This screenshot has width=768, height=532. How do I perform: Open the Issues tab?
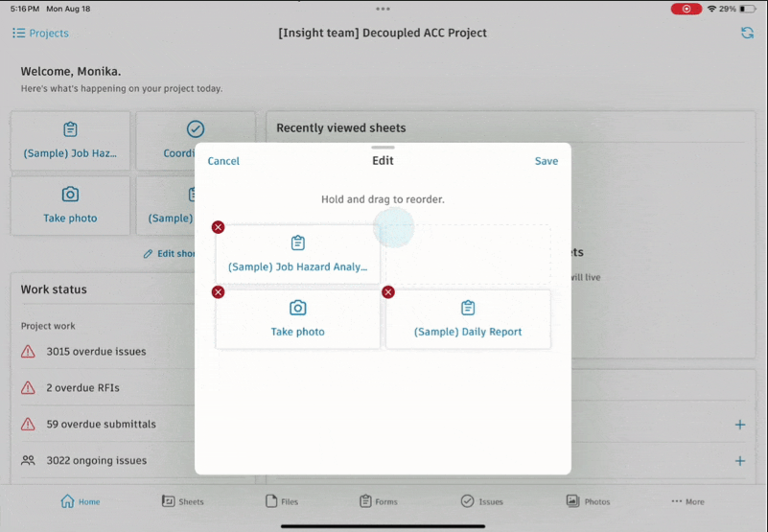482,501
